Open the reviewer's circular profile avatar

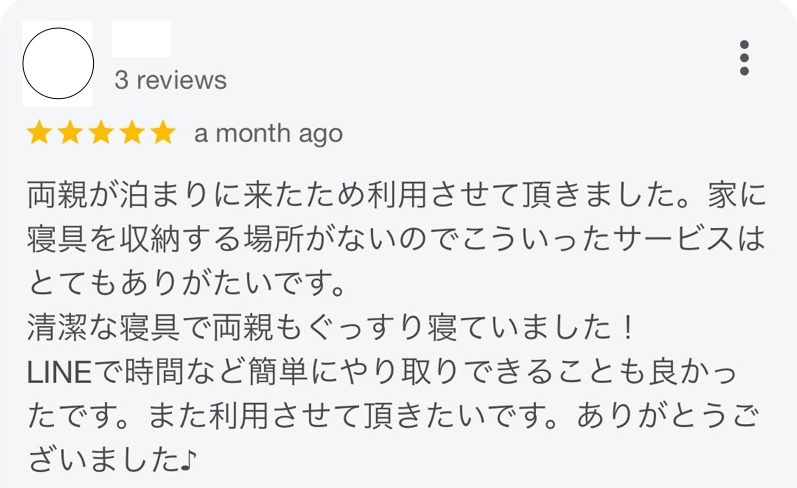(x=57, y=64)
